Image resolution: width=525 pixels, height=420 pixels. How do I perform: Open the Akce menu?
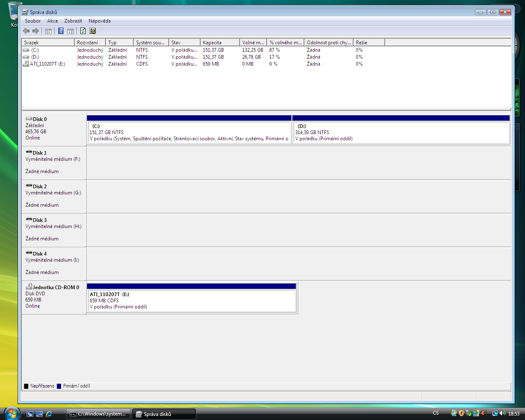[52, 21]
